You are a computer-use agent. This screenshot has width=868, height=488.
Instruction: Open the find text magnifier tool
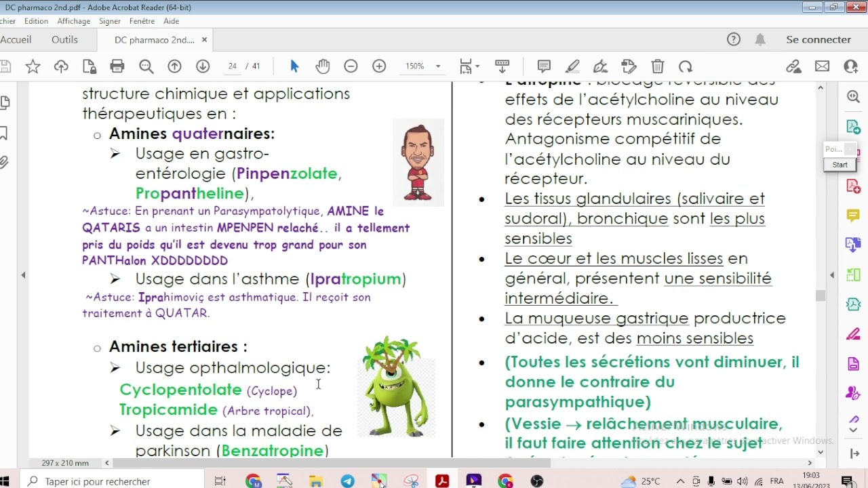(x=146, y=66)
